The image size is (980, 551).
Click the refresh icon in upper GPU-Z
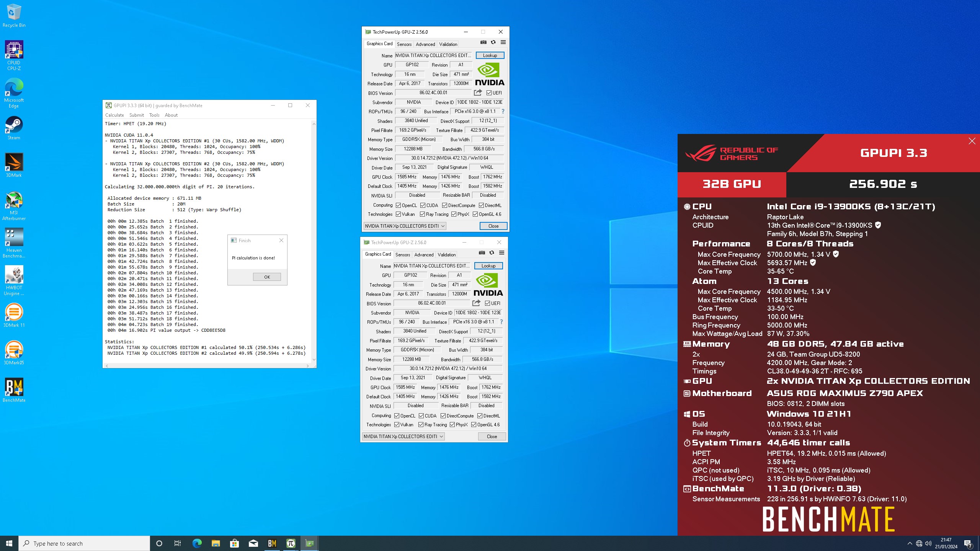[x=493, y=42]
